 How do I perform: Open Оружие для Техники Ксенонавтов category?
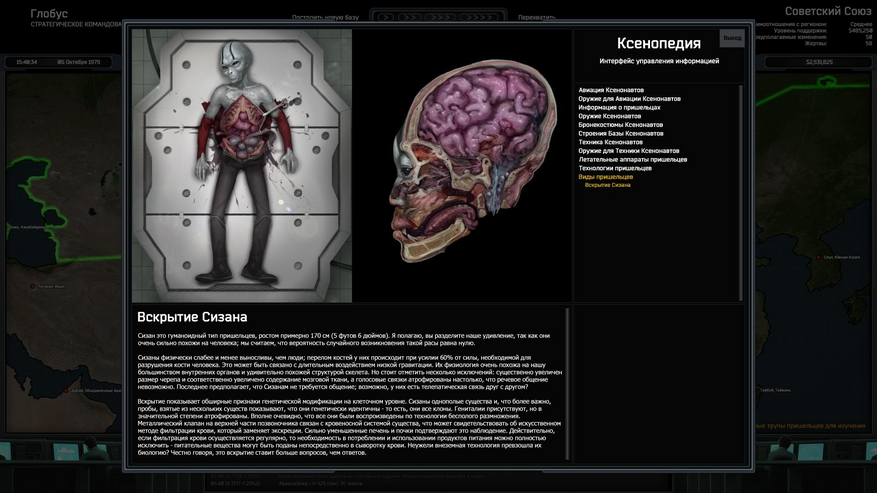629,151
